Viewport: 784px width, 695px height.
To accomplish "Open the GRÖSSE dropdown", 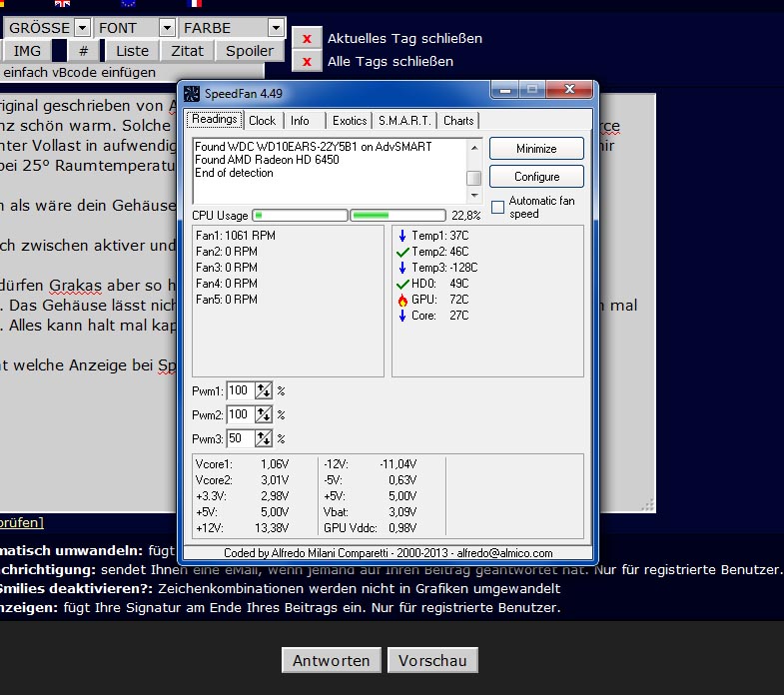I will click(x=83, y=28).
